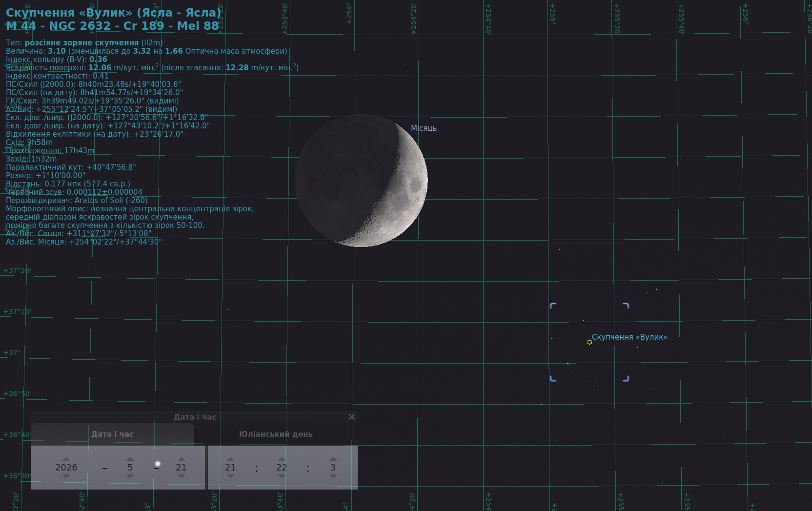812x511 pixels.
Task: Decrease the hour value with down arrow
Action: pyautogui.click(x=230, y=476)
